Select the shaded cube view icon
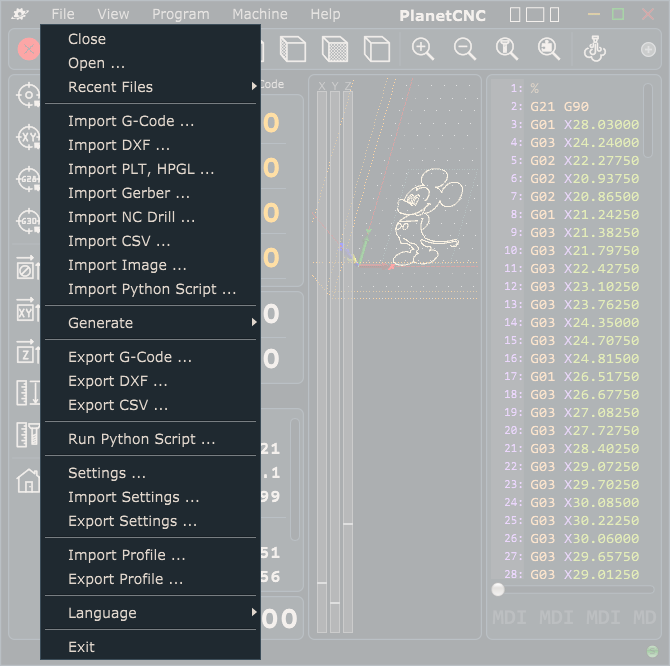 [x=335, y=49]
